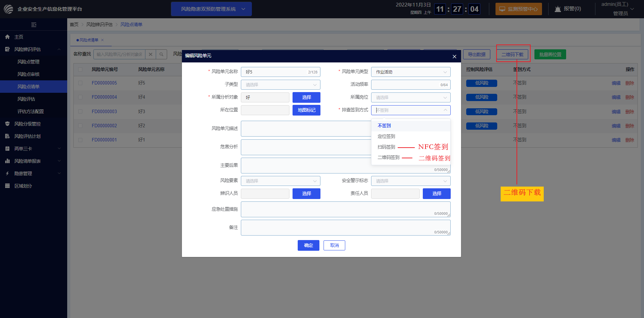The width and height of the screenshot is (644, 318).
Task: Tick the checkbox for row FD00000004
Action: pyautogui.click(x=80, y=97)
